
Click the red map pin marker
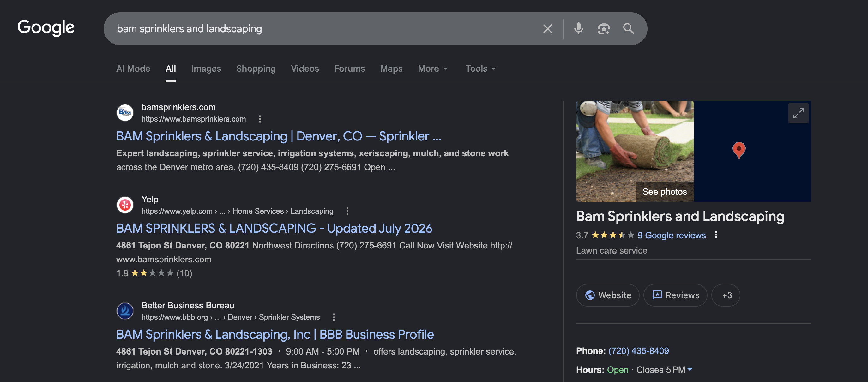pyautogui.click(x=739, y=150)
